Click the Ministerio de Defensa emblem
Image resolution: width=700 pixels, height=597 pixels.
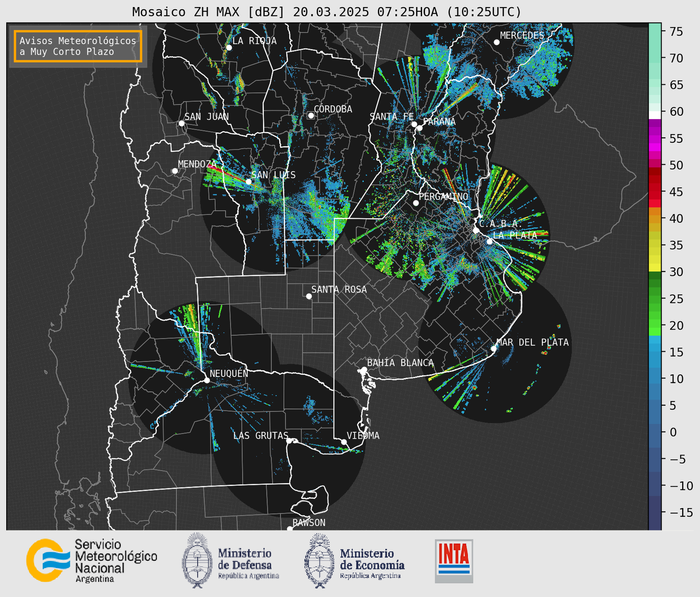point(197,560)
